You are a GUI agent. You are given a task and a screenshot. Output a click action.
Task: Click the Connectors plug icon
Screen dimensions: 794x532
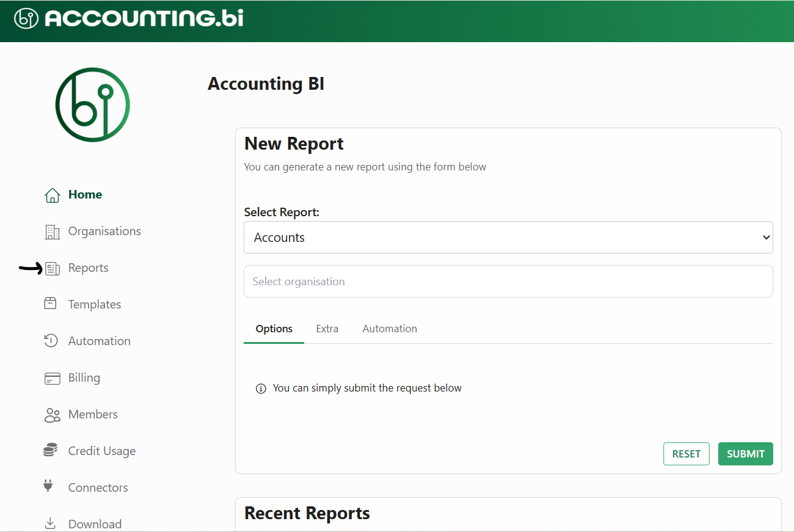pos(48,486)
